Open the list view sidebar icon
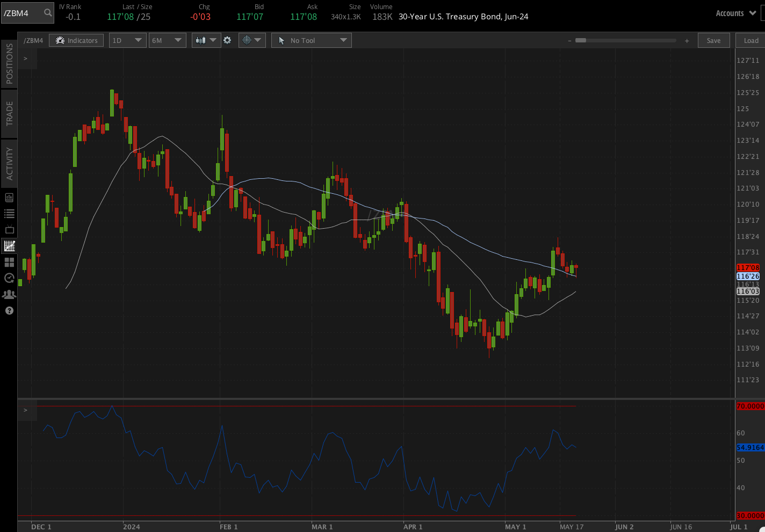 (x=9, y=214)
